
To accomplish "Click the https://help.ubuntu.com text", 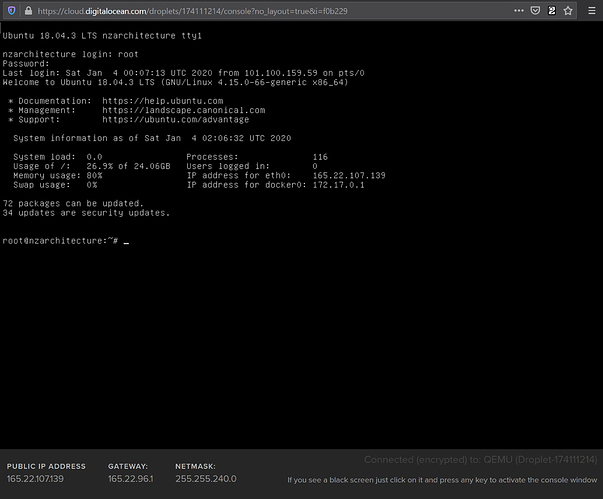I will (163, 101).
